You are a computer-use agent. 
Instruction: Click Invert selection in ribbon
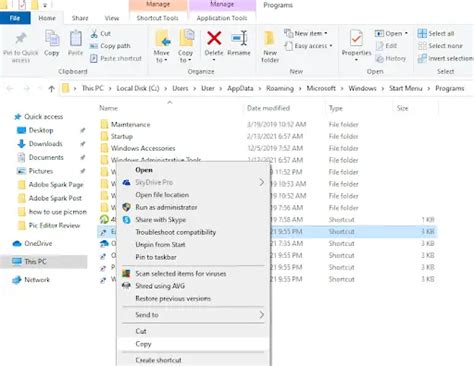[x=445, y=59]
